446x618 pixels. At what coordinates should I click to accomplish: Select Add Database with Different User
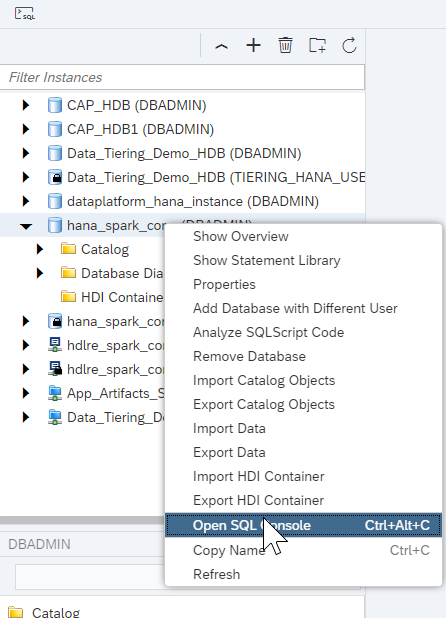pos(303,309)
